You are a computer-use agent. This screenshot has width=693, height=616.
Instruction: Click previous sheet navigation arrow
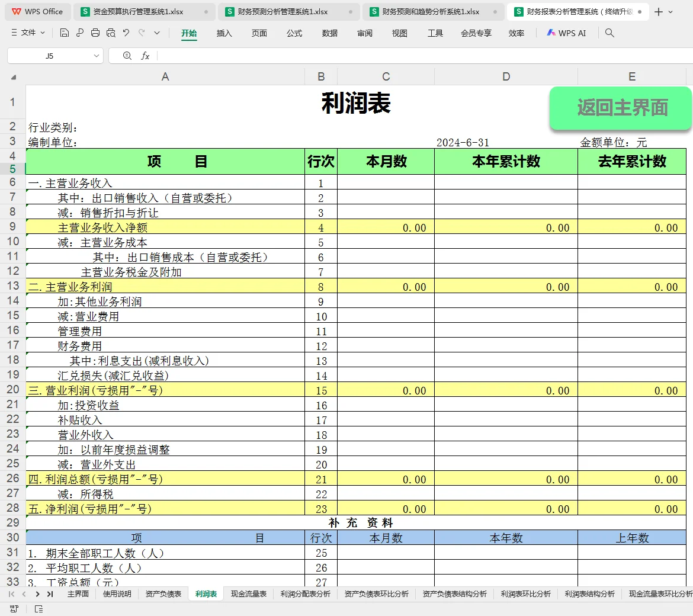tap(24, 594)
